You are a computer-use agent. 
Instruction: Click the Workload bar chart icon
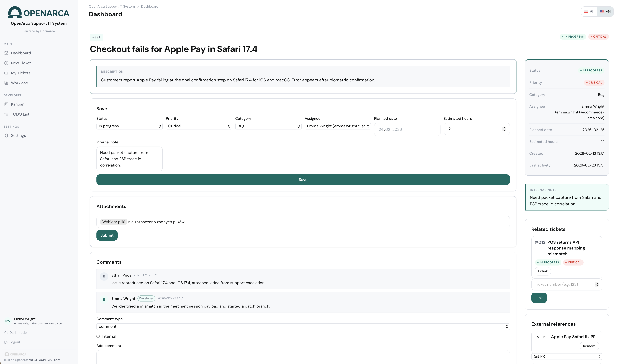coord(6,83)
